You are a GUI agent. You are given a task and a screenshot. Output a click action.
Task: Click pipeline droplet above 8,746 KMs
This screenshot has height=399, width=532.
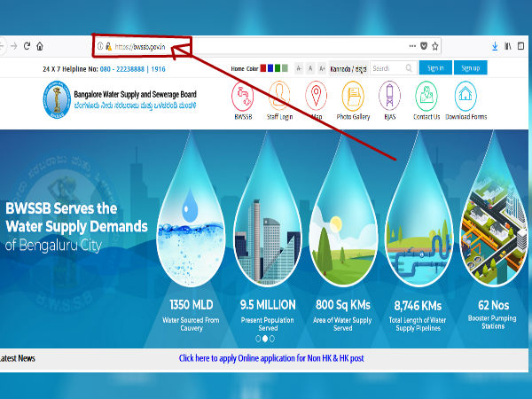point(419,210)
